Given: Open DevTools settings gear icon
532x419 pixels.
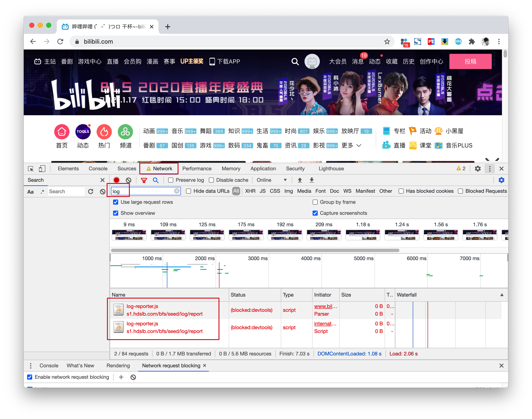Looking at the screenshot, I should click(x=477, y=169).
